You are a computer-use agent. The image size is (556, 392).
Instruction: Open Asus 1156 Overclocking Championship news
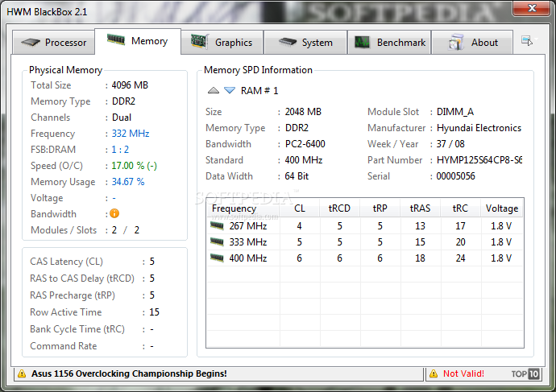(129, 373)
